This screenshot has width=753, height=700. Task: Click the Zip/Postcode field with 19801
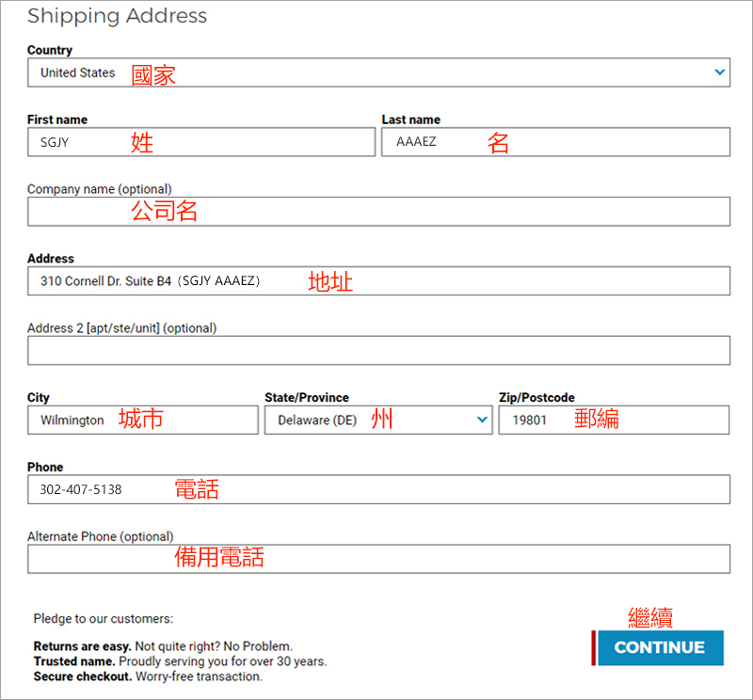[614, 420]
